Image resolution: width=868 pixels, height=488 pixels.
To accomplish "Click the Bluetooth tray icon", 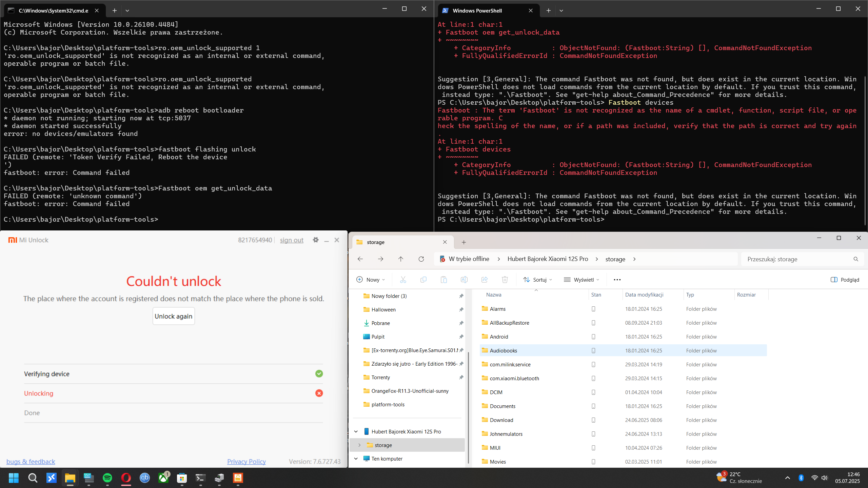I will pos(801,478).
